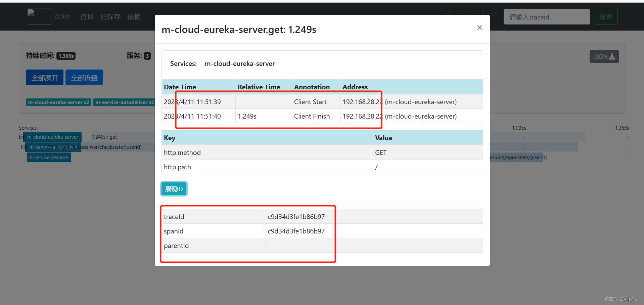Click the Zipkin brand link
This screenshot has width=644, height=305.
tap(62, 16)
